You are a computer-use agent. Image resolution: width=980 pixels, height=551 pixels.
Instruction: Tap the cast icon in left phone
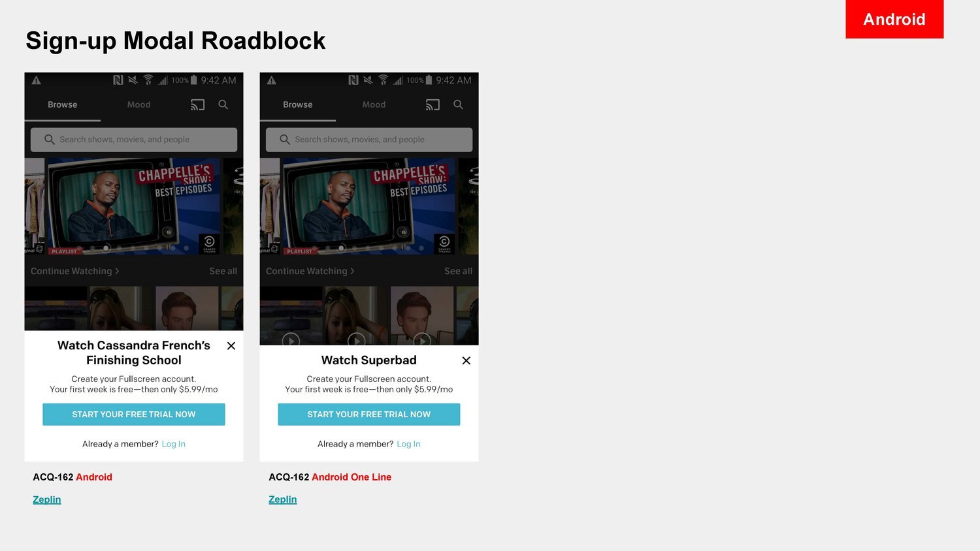[197, 104]
